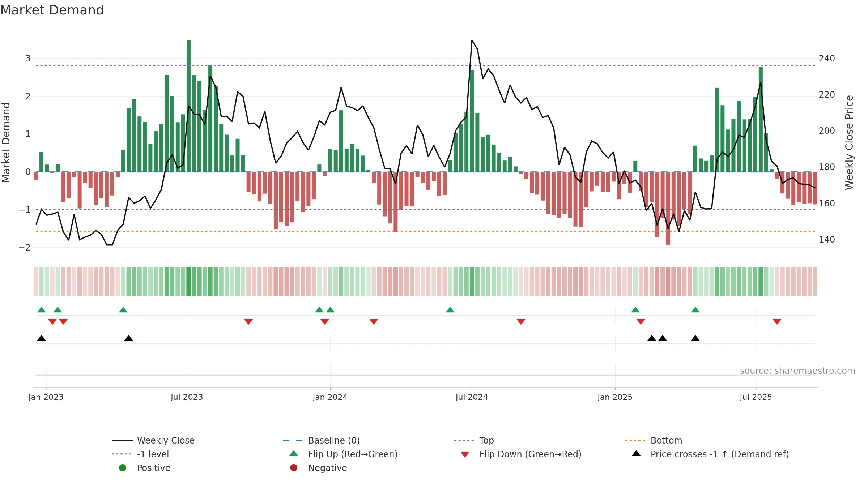The image size is (868, 488).
Task: Click the Jan 2025 x-axis label
Action: [x=615, y=397]
